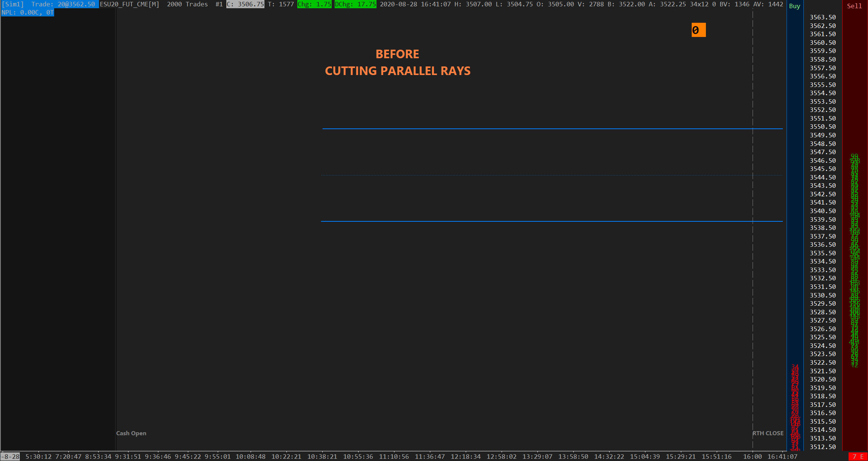Click the Sim1 Trade position text
868x461 pixels.
tap(49, 4)
